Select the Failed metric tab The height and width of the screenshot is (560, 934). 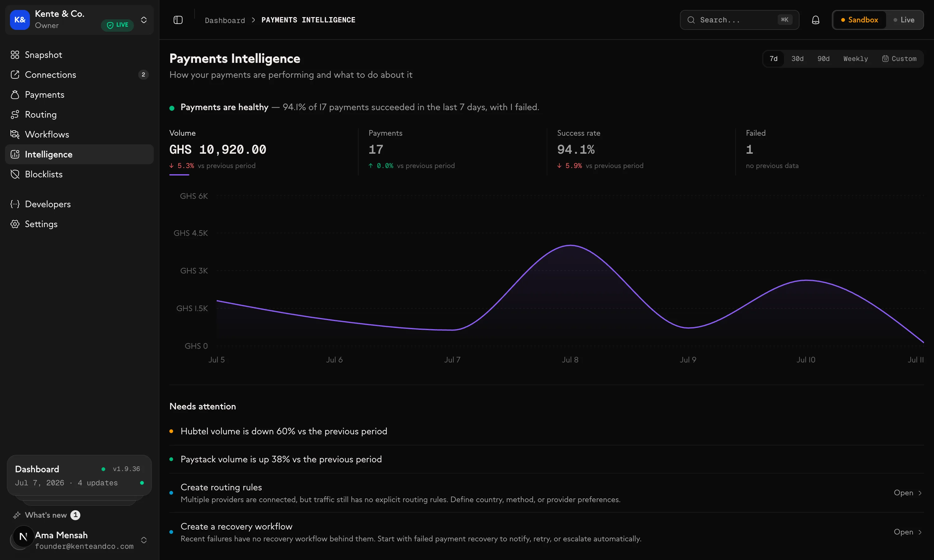(x=829, y=151)
